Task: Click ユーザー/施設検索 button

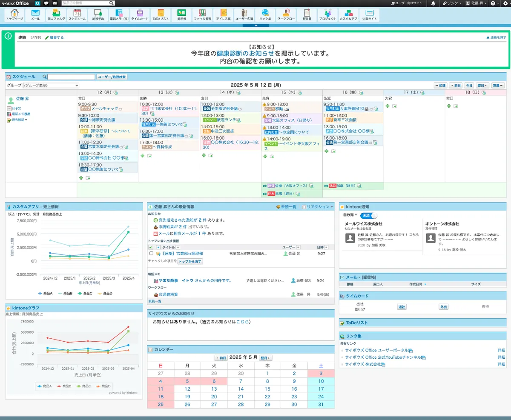Action: click(x=112, y=77)
